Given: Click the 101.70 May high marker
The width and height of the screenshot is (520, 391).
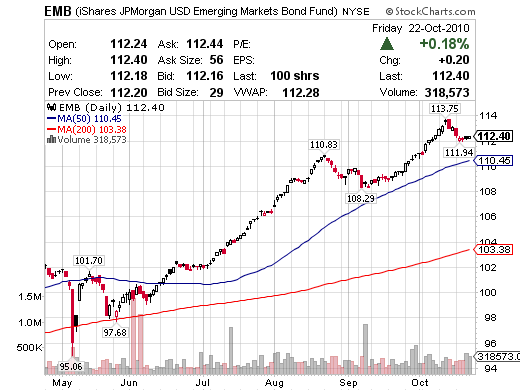Looking at the screenshot, I should tap(89, 260).
